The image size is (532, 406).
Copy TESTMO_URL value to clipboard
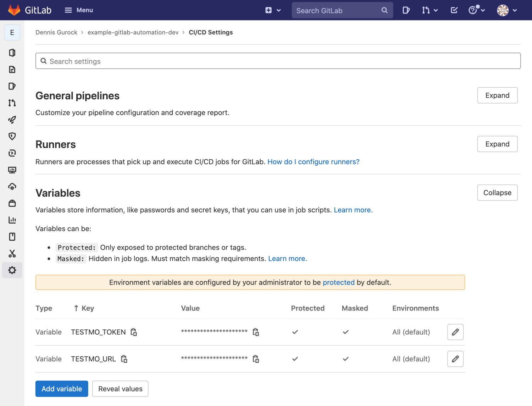tap(256, 359)
